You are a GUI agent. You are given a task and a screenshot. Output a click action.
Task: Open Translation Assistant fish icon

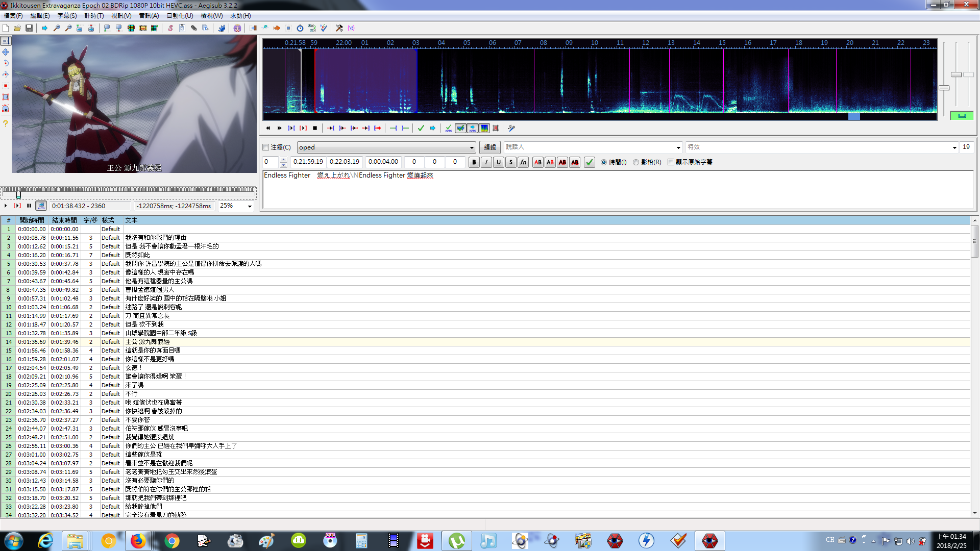click(277, 28)
